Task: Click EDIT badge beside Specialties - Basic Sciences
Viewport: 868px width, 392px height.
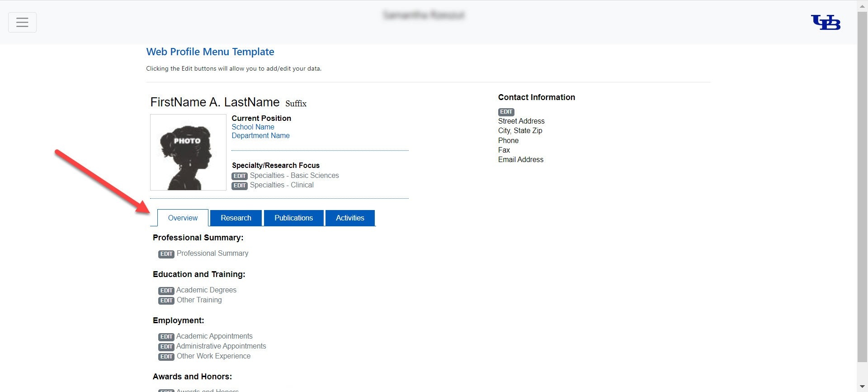Action: [239, 176]
